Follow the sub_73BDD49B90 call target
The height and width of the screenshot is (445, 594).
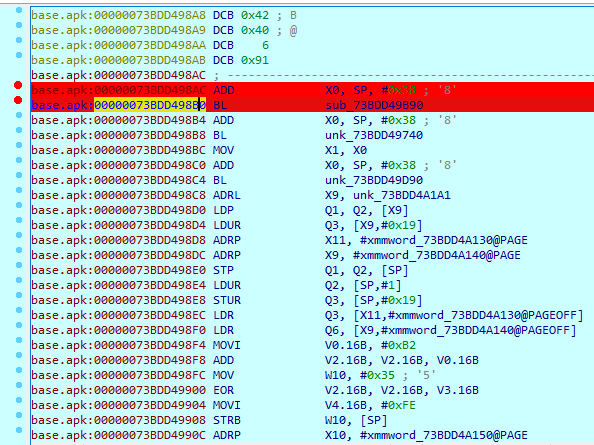coord(374,105)
